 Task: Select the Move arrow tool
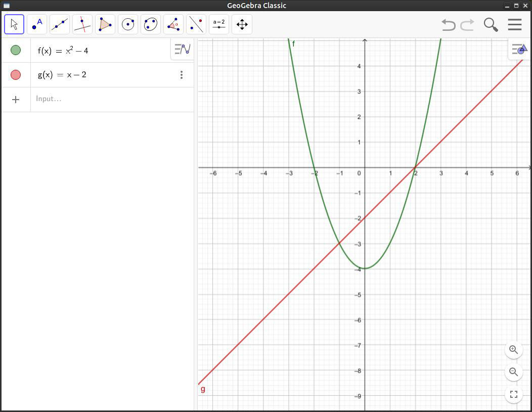[x=14, y=24]
